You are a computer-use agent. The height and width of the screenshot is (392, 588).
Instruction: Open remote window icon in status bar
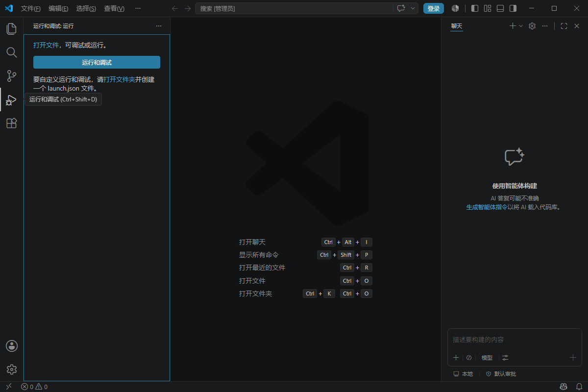[8, 387]
